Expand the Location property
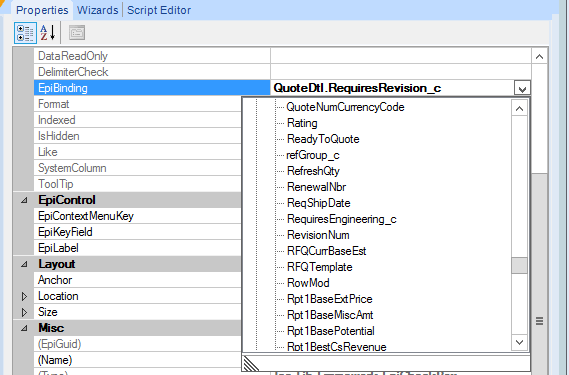The height and width of the screenshot is (375, 569). 24,296
